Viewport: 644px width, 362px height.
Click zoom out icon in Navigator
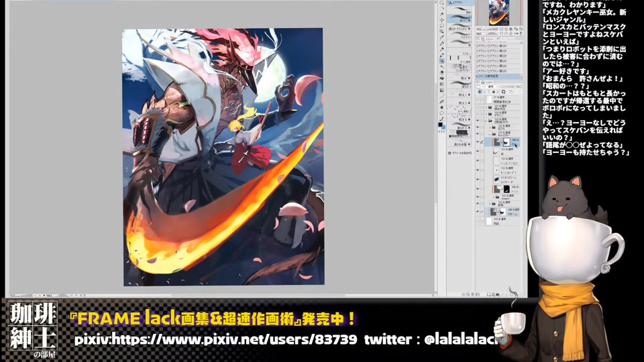pyautogui.click(x=502, y=29)
